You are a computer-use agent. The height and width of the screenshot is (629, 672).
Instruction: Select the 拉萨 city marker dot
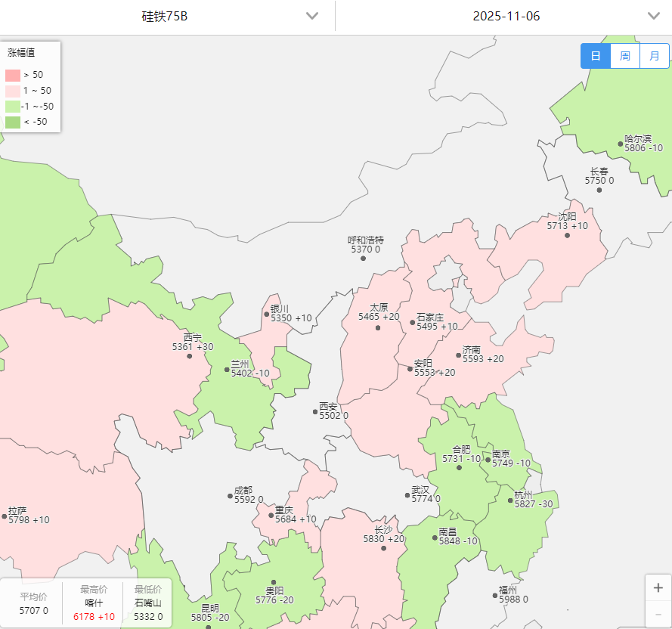pyautogui.click(x=5, y=516)
